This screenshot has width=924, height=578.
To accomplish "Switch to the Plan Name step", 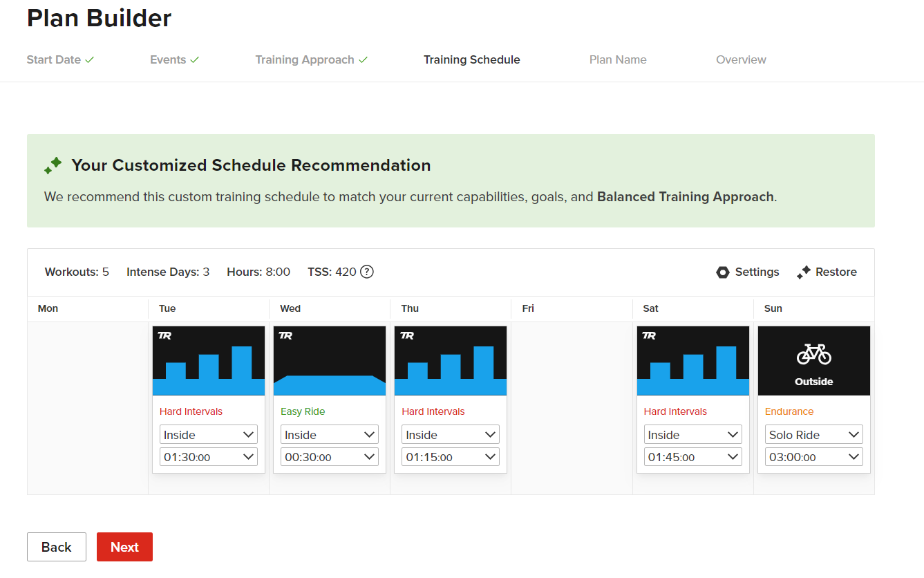I will point(617,59).
